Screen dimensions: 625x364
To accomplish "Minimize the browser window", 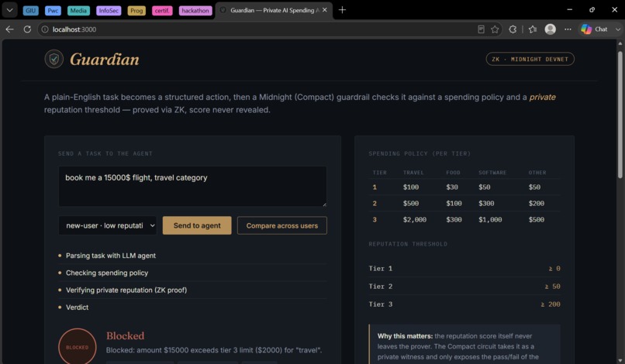I will (570, 9).
